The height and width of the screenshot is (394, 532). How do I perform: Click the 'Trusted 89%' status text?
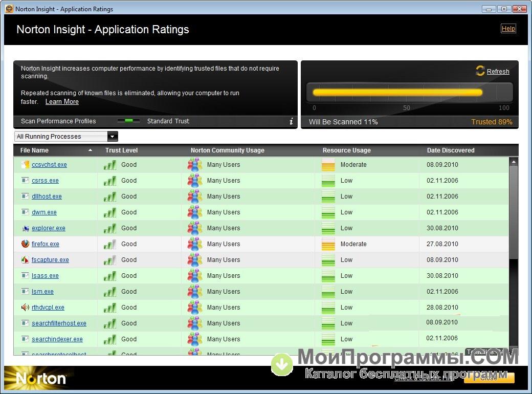pos(492,122)
